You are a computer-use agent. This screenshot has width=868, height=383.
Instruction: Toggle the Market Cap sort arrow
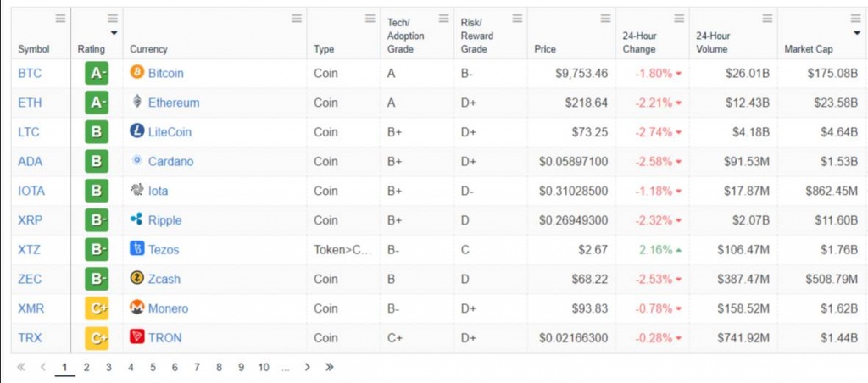(857, 33)
